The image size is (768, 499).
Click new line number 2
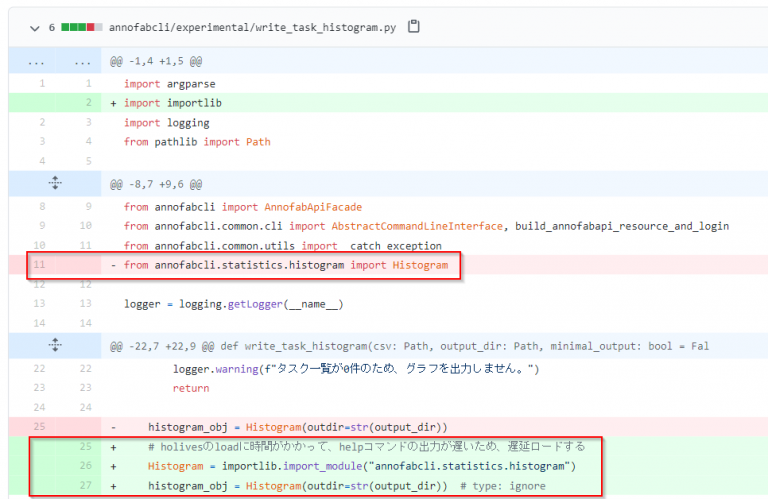pos(88,103)
